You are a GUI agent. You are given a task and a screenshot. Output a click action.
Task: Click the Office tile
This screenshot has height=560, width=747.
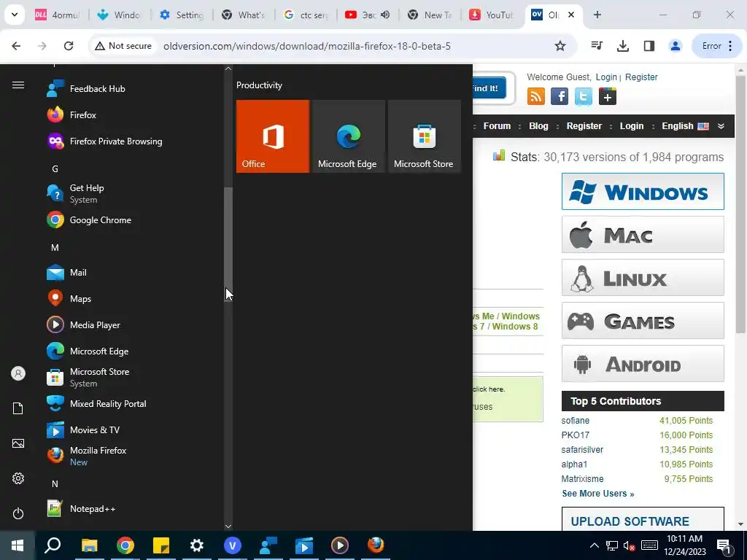click(x=273, y=136)
